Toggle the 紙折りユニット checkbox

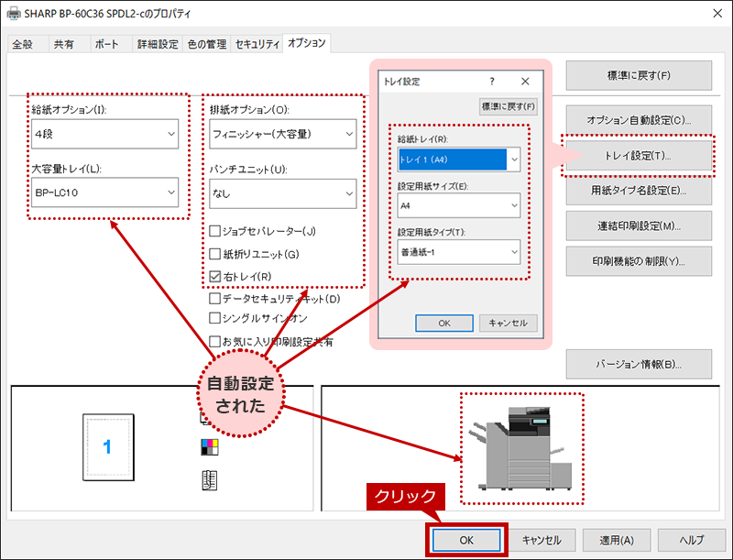point(215,254)
